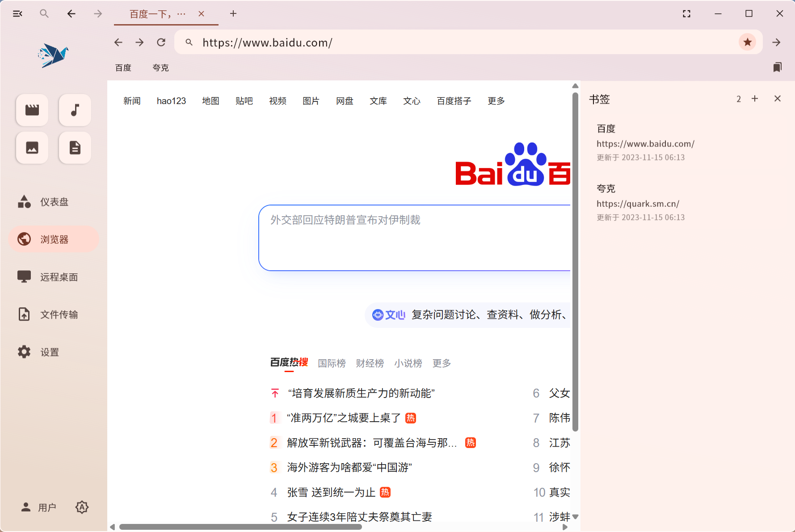Toggle the bookmarks panel icon
This screenshot has height=532, width=795.
[x=778, y=67]
